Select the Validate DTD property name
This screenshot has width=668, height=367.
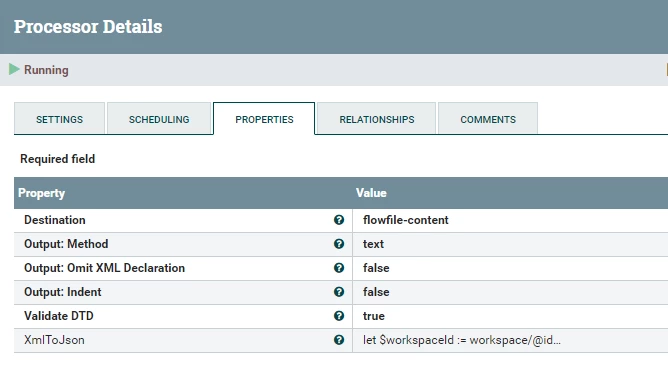(59, 316)
